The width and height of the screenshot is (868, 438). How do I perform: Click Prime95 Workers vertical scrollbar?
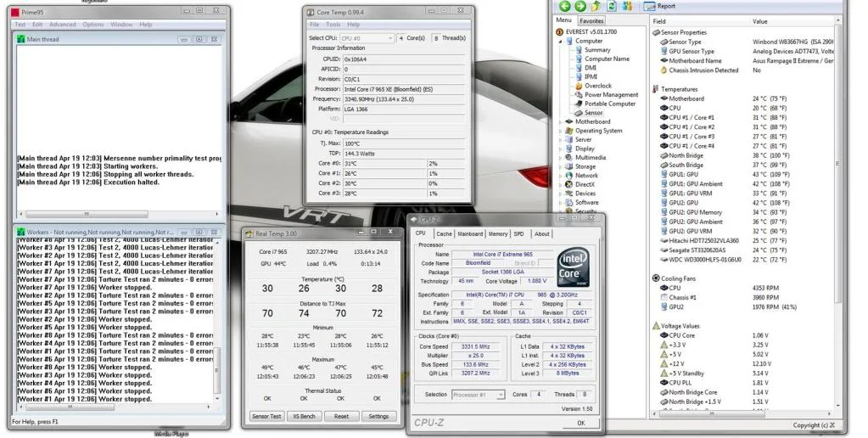pyautogui.click(x=217, y=319)
